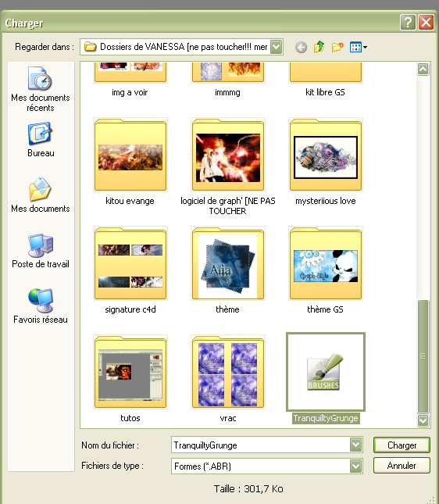
Task: Go up one folder level
Action: [319, 47]
